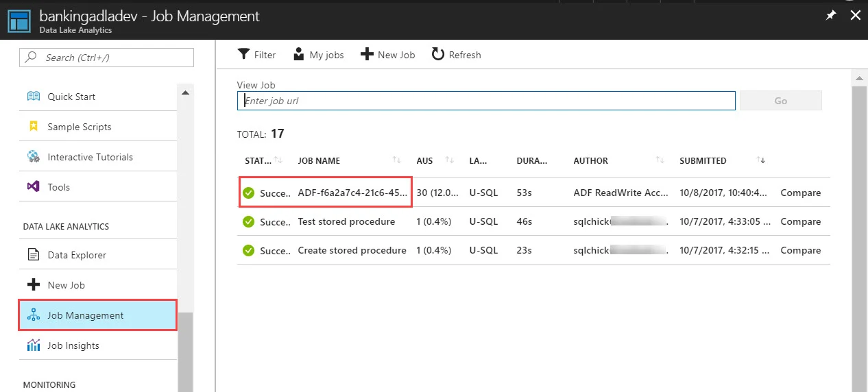Click the Quick Start book icon
The width and height of the screenshot is (868, 392).
click(x=34, y=97)
